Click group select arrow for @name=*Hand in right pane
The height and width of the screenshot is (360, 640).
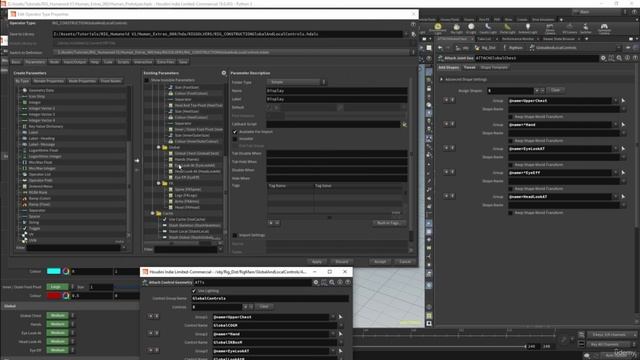coord(623,124)
